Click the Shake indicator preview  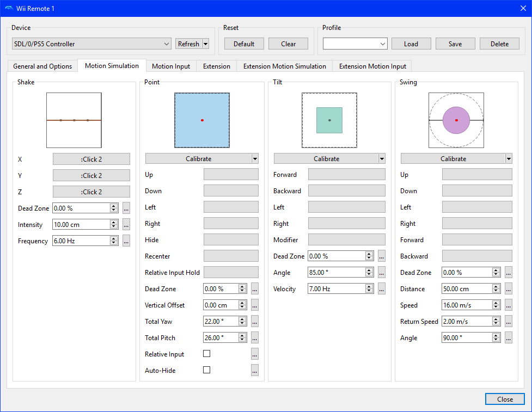tap(74, 120)
